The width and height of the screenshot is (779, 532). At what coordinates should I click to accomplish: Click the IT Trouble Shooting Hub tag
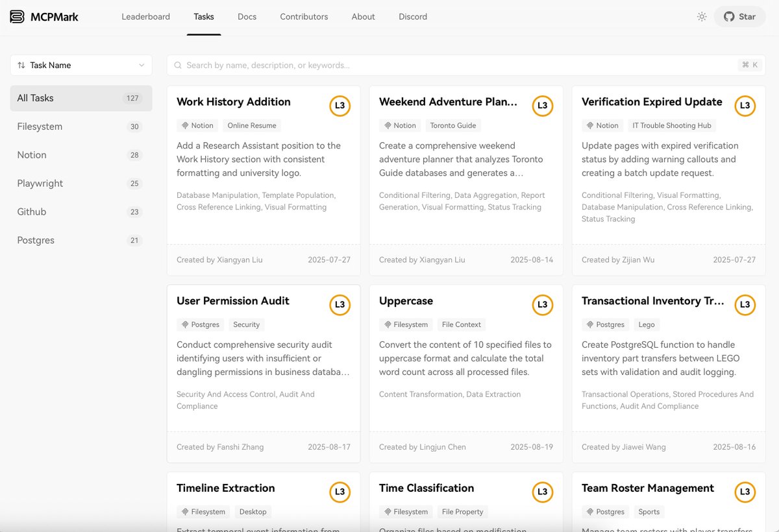(x=672, y=125)
